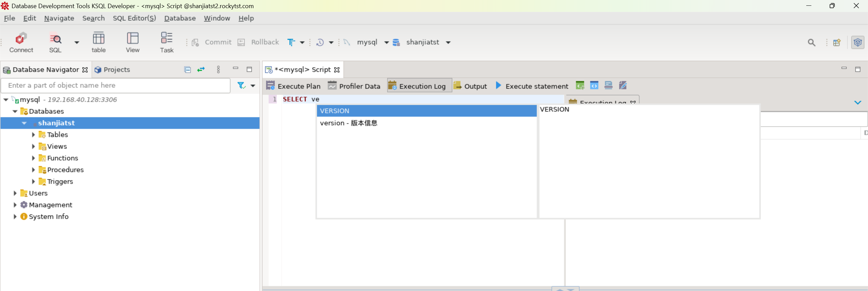
Task: Click the View toolbar icon
Action: pyautogui.click(x=132, y=42)
